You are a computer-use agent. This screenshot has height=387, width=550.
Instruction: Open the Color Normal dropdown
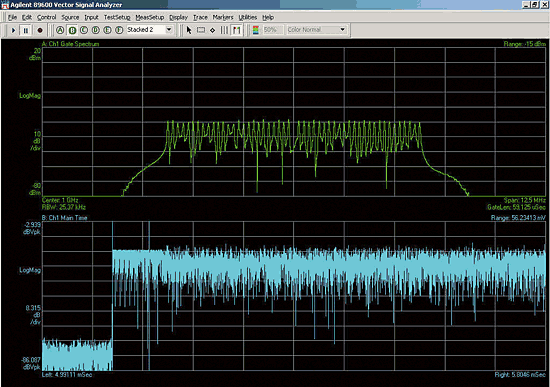tap(343, 30)
